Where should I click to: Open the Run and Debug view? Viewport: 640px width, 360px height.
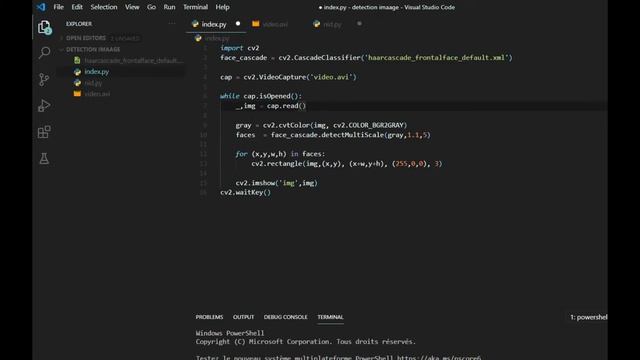(44, 106)
